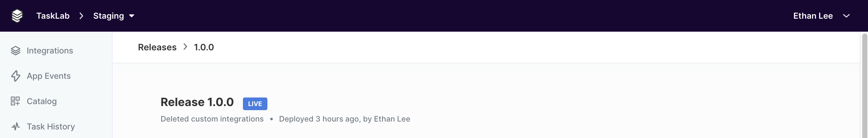The width and height of the screenshot is (868, 138).
Task: Click the TaskLab stacked-layers logo icon
Action: point(17,16)
